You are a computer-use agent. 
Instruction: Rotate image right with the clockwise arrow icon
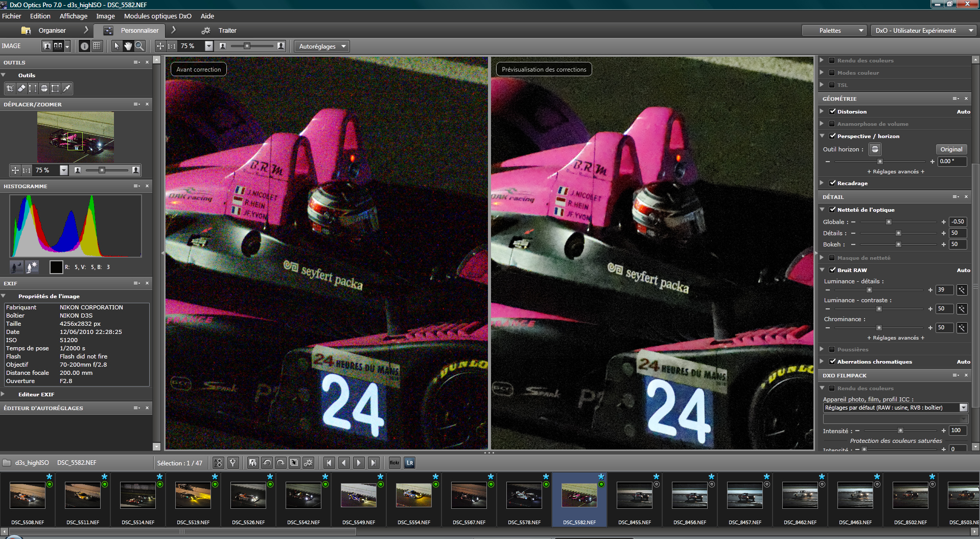click(281, 463)
